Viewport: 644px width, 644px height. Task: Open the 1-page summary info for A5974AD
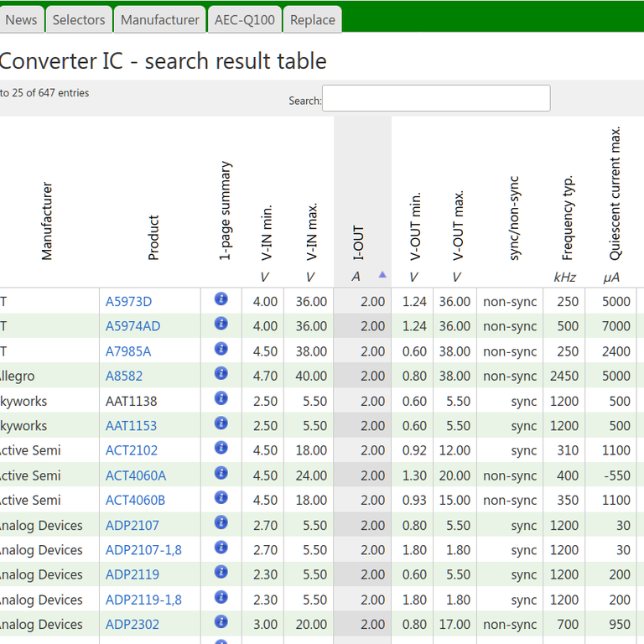pyautogui.click(x=221, y=324)
